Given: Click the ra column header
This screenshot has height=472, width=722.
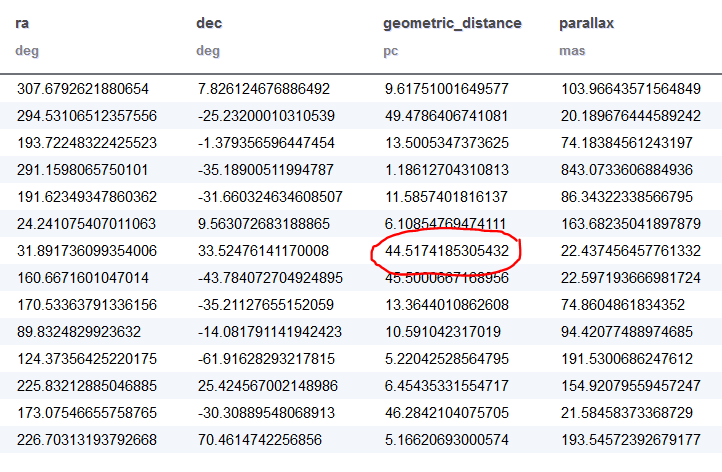Looking at the screenshot, I should (x=22, y=23).
